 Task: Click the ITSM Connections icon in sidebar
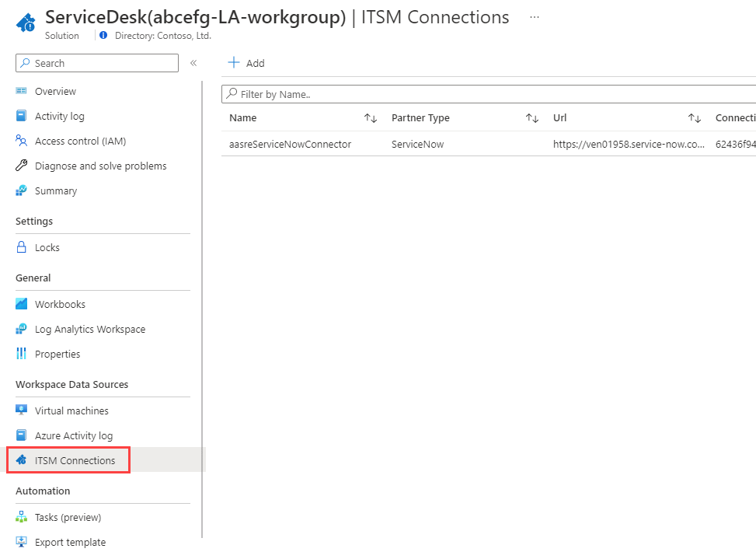21,459
